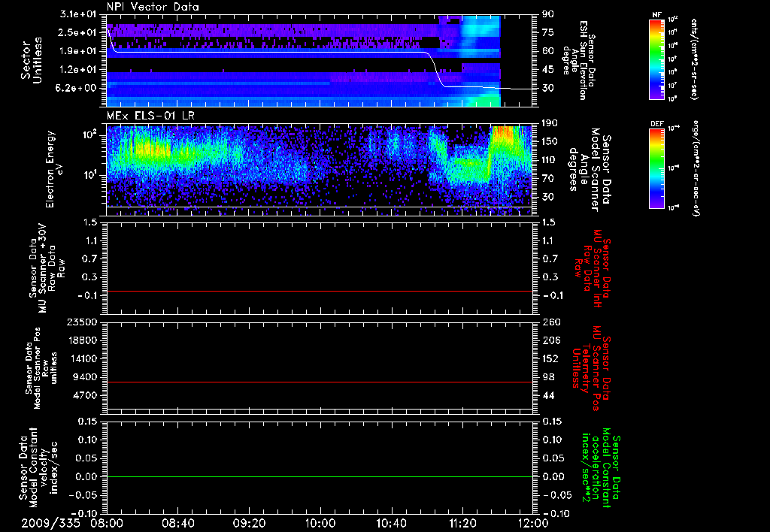Click the '190' scanner angle tick label
Screen dimensions: 770x532
[x=550, y=123]
